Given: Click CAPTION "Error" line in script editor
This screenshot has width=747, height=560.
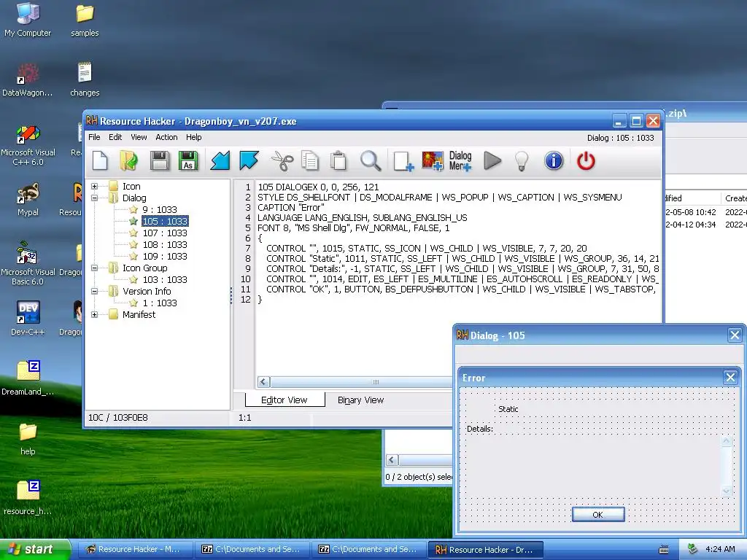Looking at the screenshot, I should [290, 208].
